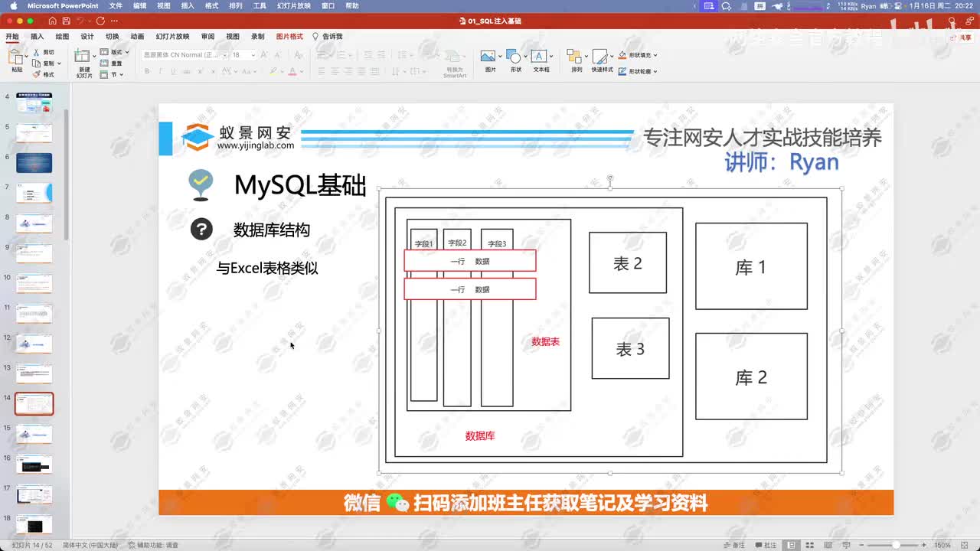Viewport: 980px width, 551px height.
Task: Click the 形状轮廓 shape outline icon
Action: (622, 71)
